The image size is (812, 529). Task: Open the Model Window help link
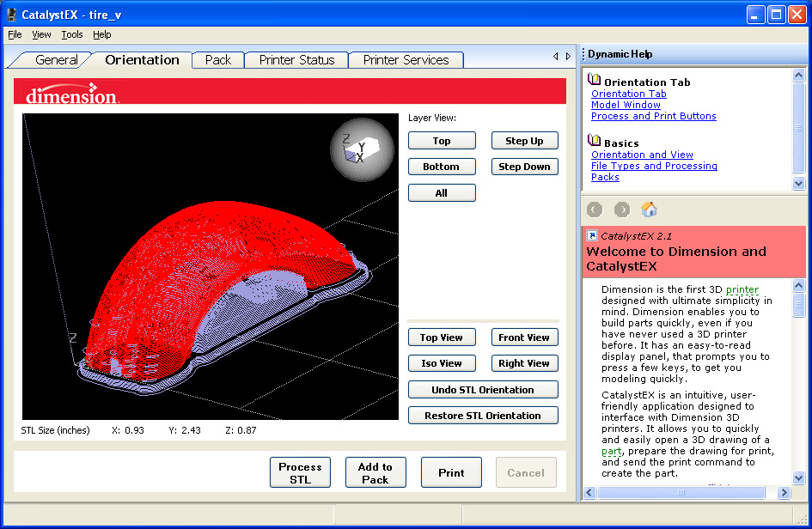626,105
